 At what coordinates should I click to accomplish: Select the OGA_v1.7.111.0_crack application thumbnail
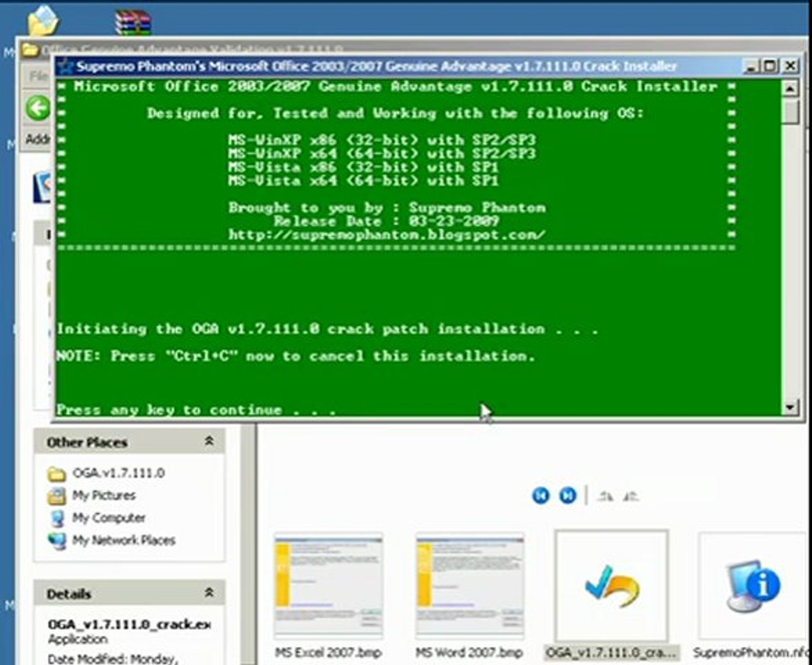pyautogui.click(x=611, y=586)
